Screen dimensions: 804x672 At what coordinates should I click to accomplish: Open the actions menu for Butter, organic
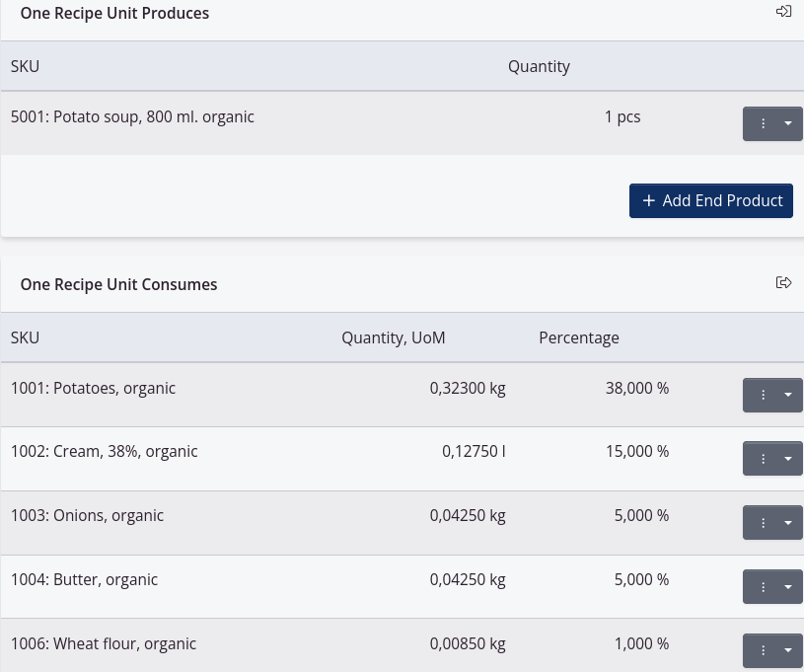763,586
